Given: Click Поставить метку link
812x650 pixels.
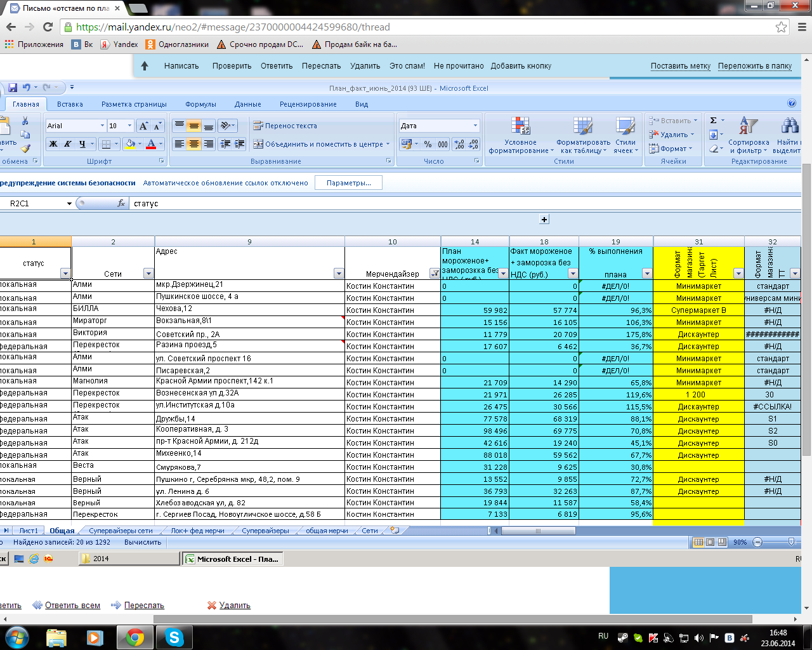Looking at the screenshot, I should pos(681,66).
